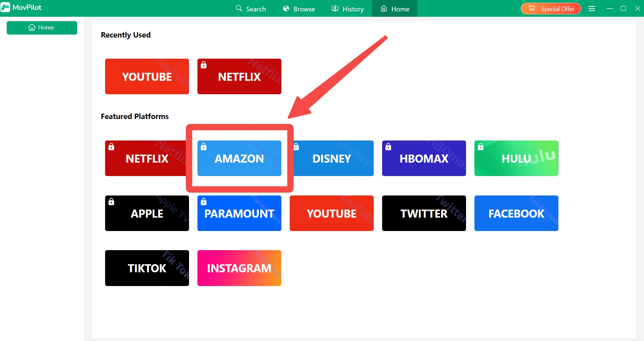Open YouTube from Recently Used

click(147, 76)
